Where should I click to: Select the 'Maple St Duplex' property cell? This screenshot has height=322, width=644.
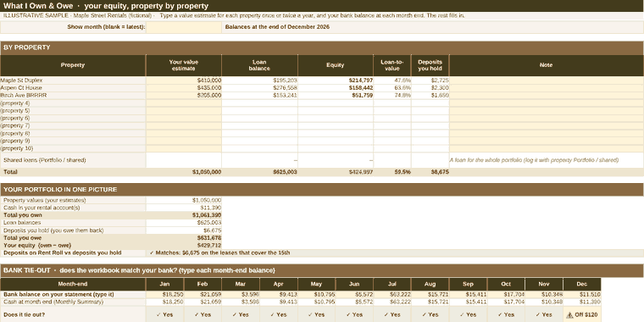[x=73, y=80]
